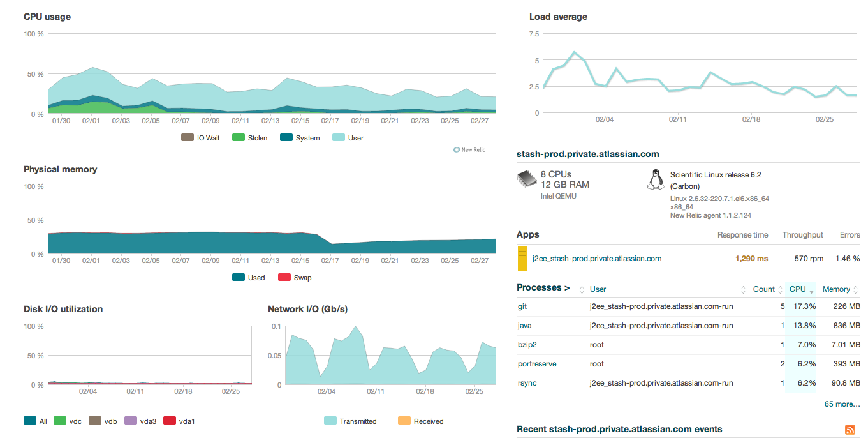The image size is (868, 438).
Task: Click the Physical memory chart area
Action: [272, 220]
